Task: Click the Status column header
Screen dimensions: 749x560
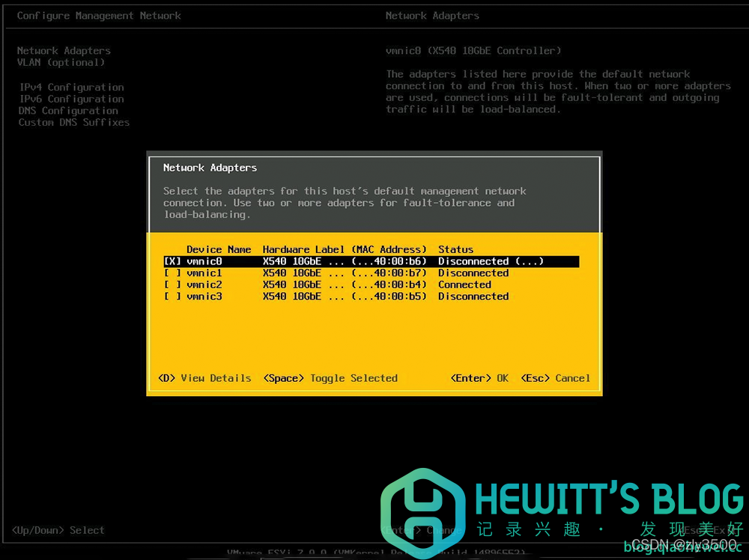Action: 455,250
